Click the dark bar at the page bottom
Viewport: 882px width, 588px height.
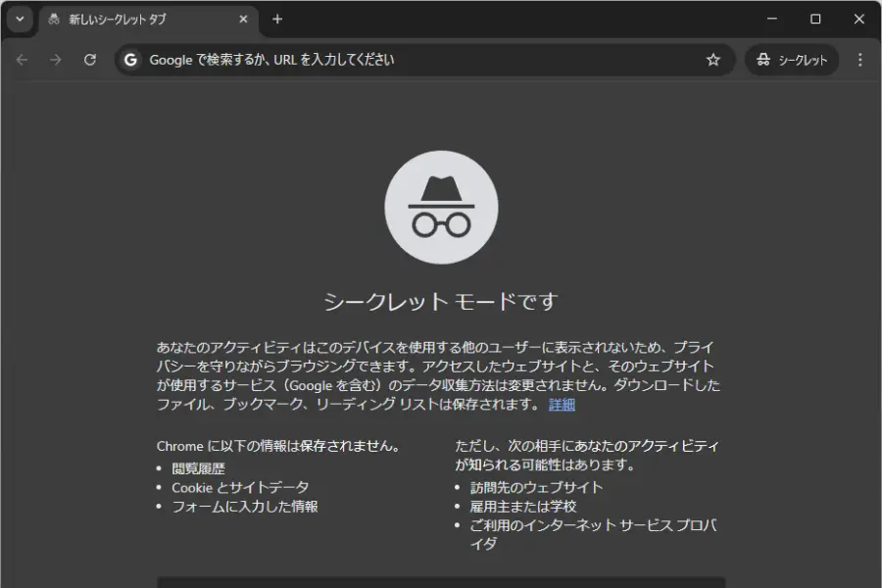click(x=441, y=582)
